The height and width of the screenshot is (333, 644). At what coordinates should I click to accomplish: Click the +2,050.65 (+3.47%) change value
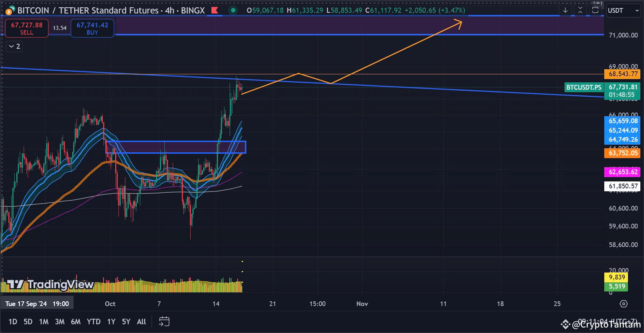[435, 10]
